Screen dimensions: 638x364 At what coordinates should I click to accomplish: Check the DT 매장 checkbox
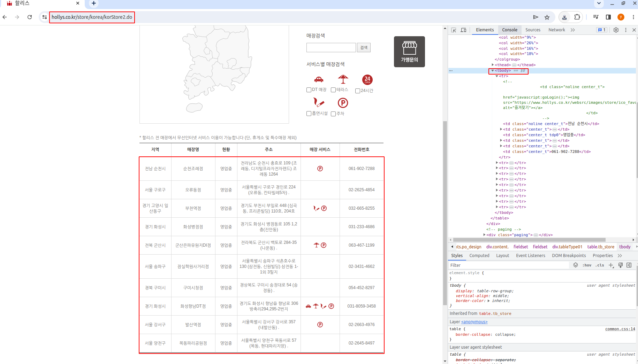click(x=309, y=90)
